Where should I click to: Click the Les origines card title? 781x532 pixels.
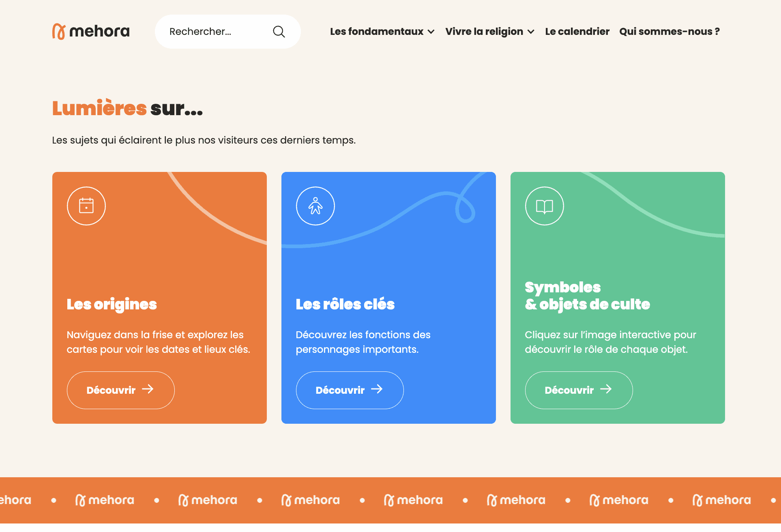pos(112,304)
